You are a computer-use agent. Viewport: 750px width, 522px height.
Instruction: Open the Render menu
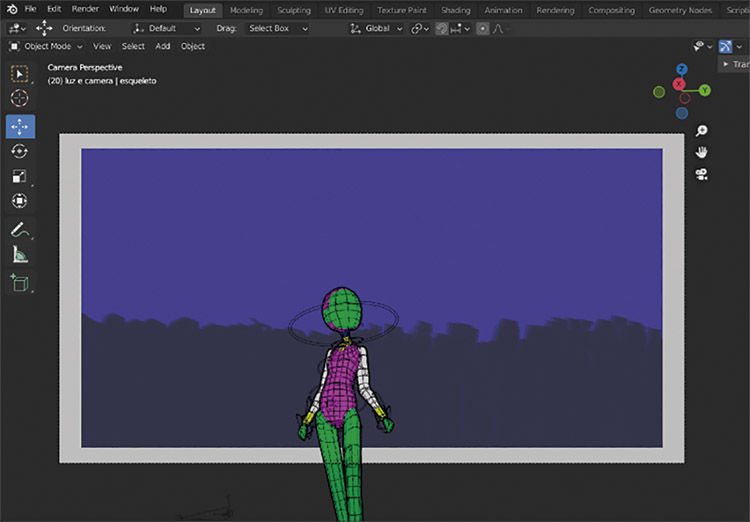coord(85,9)
